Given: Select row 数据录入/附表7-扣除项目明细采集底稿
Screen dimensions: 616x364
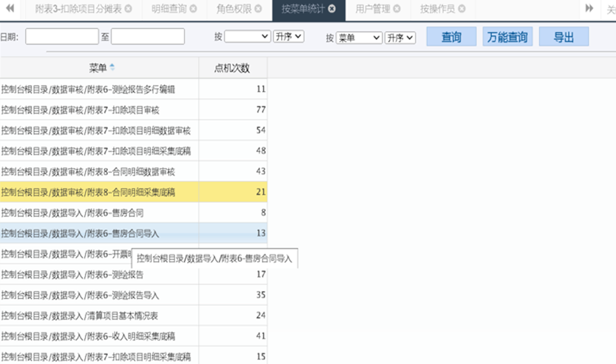Looking at the screenshot, I should click(134, 356).
